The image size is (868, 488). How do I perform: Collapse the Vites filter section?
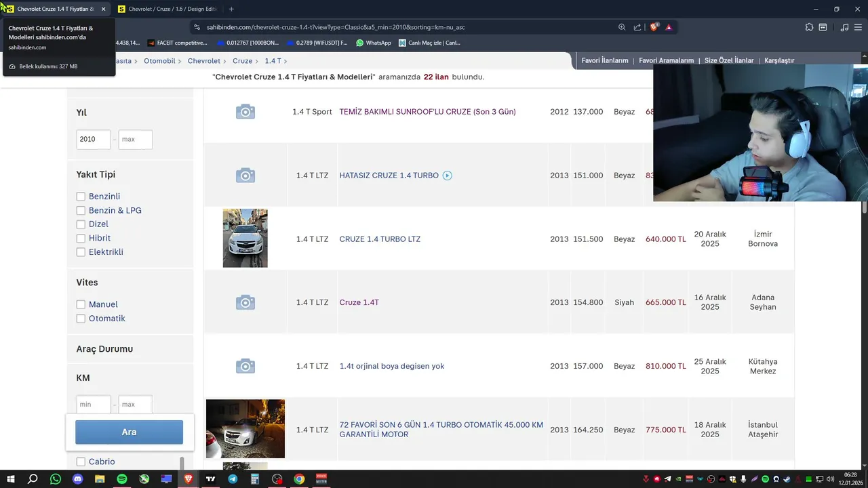click(87, 283)
